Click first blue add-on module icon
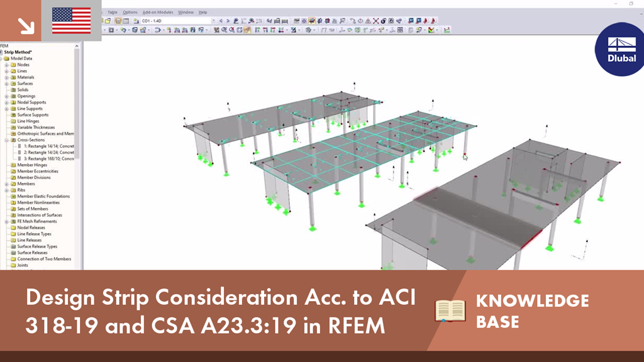 click(x=411, y=21)
